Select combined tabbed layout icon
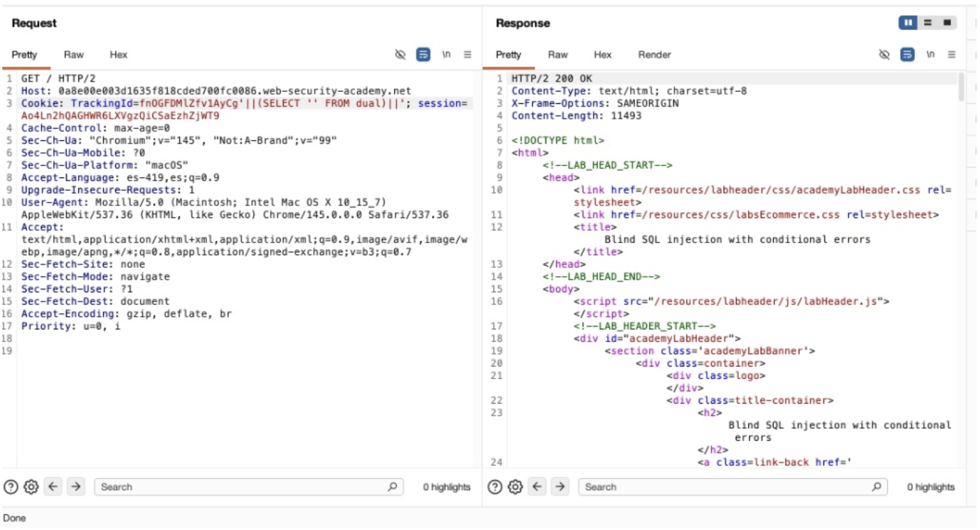 (947, 23)
